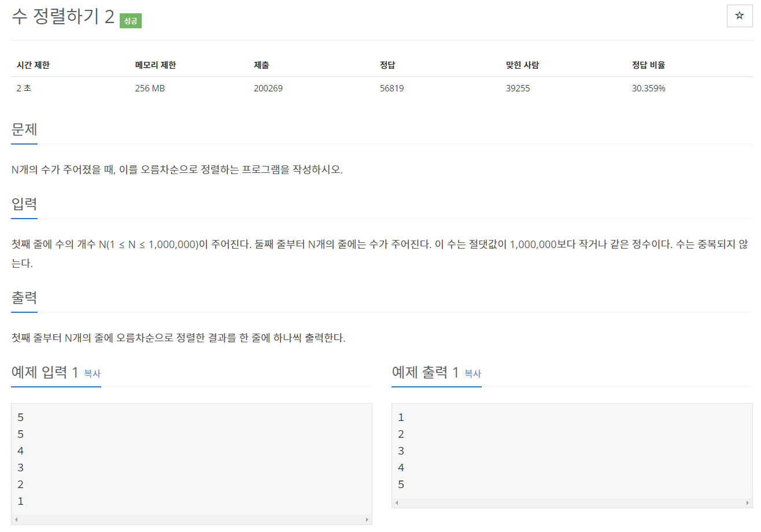
Task: Click the 입력 section heading
Action: point(24,204)
